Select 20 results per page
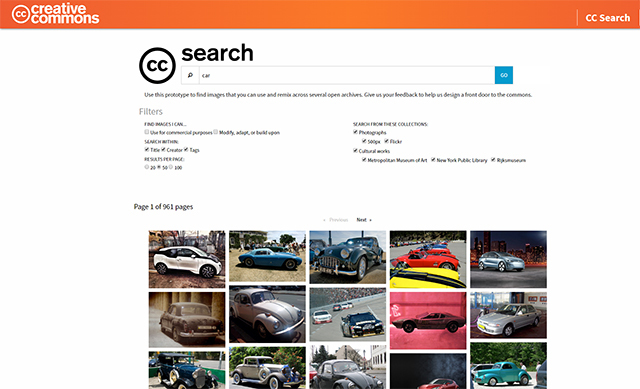Viewport: 640px width, 389px height. click(x=147, y=167)
